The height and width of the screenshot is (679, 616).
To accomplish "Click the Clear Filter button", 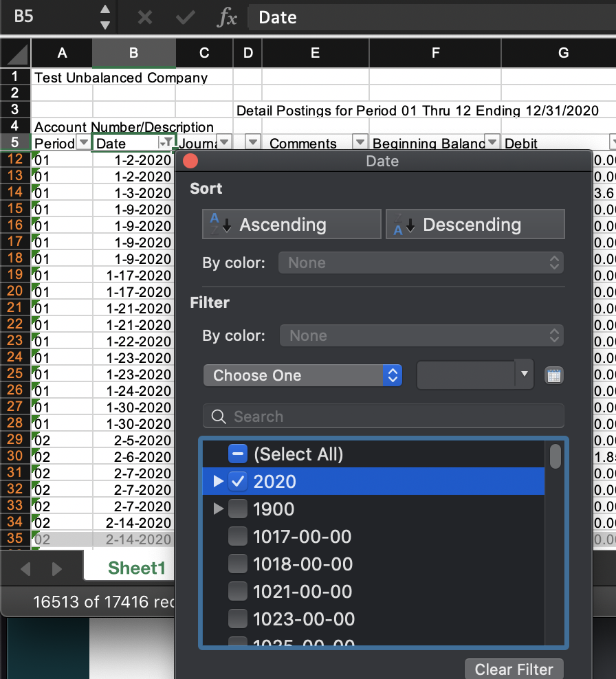I will pos(514,669).
